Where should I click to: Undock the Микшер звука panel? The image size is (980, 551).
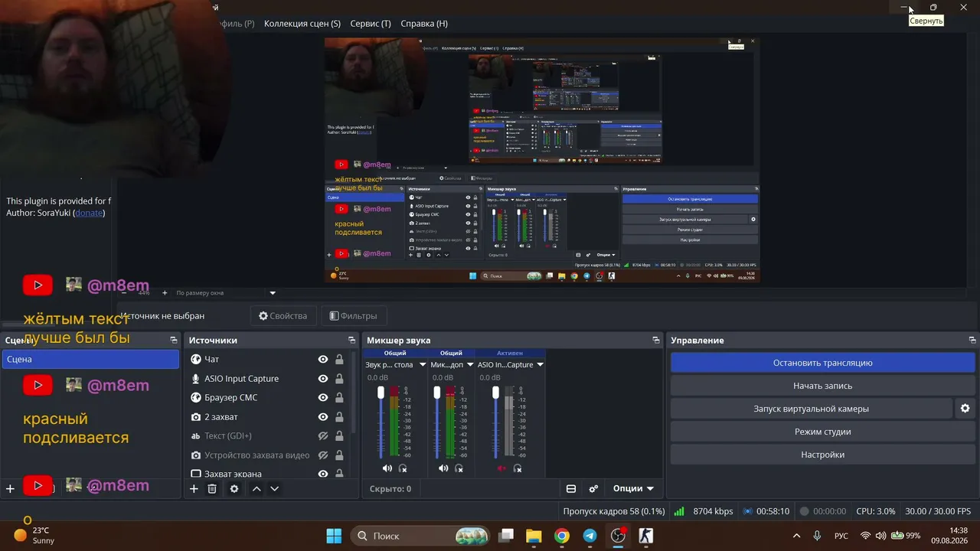656,340
